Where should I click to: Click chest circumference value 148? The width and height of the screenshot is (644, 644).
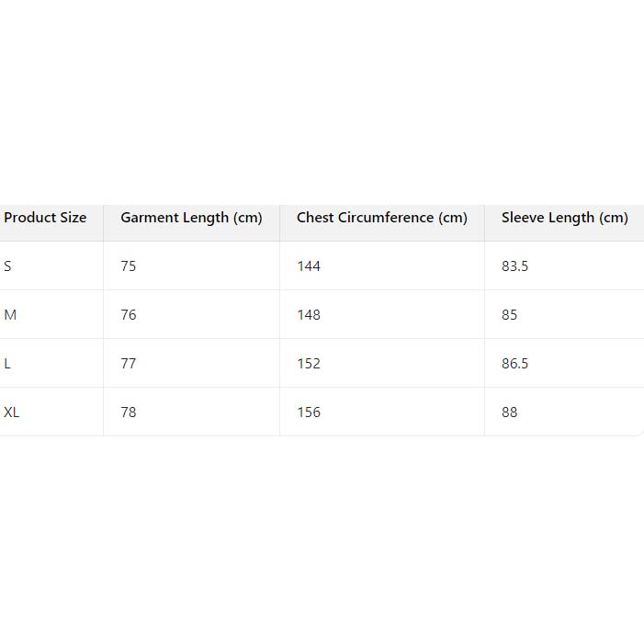(x=309, y=315)
